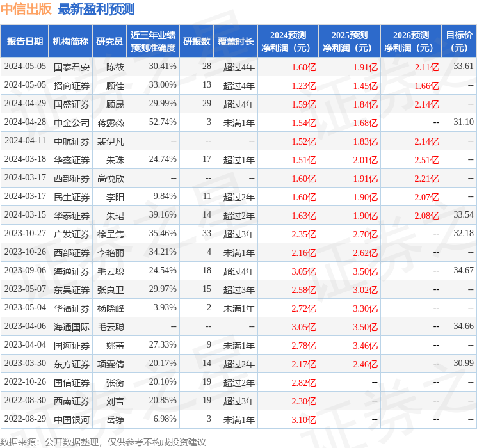477x448 pixels.
Task: Click the 中信出版 title text
Action: (26, 9)
